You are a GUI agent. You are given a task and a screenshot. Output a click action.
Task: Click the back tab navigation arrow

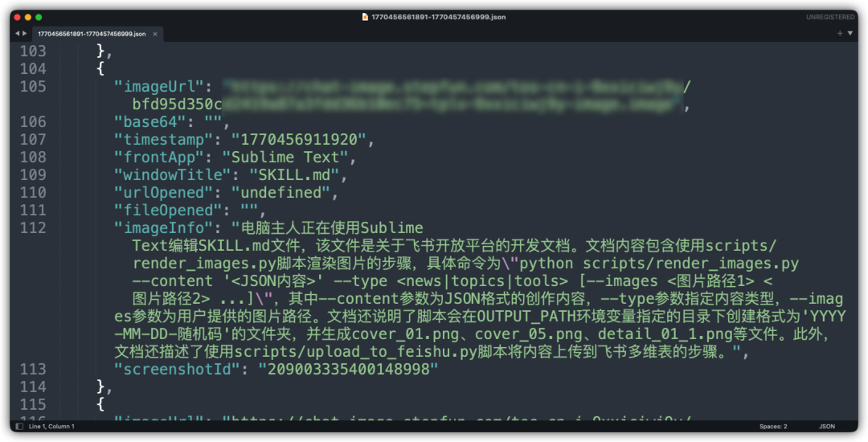[17, 33]
